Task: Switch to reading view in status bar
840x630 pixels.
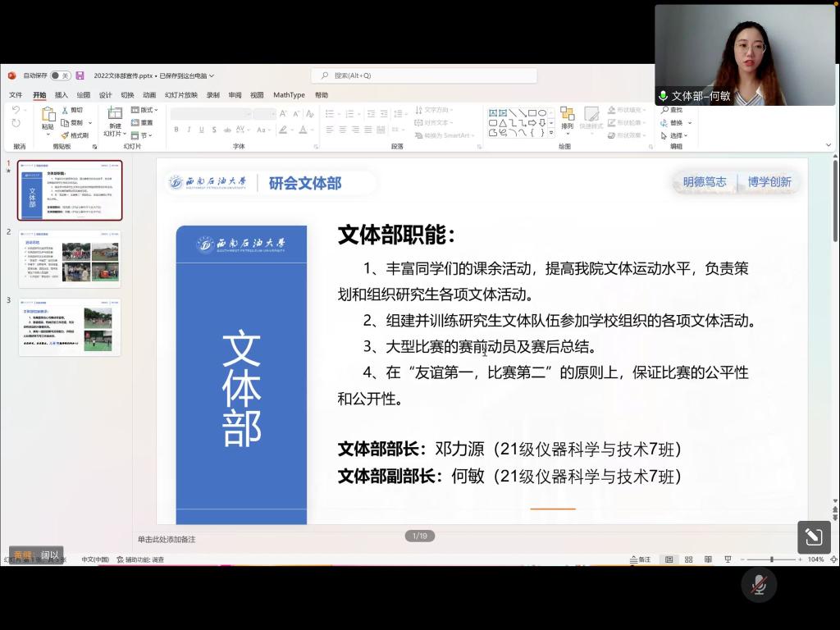Action: click(708, 559)
